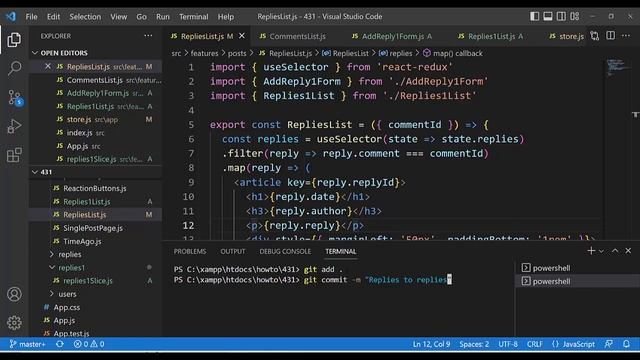
Task: Change the UTF-8 encoding
Action: [x=508, y=344]
